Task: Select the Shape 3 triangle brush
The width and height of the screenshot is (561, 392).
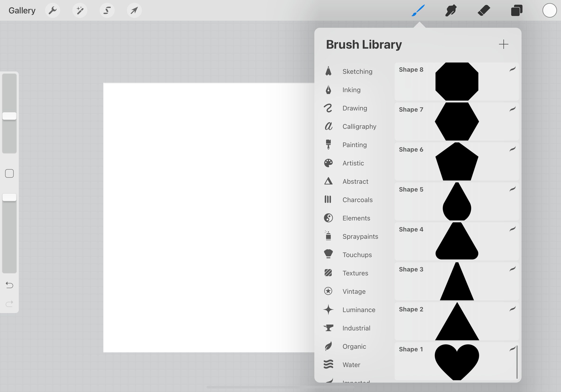Action: [456, 281]
